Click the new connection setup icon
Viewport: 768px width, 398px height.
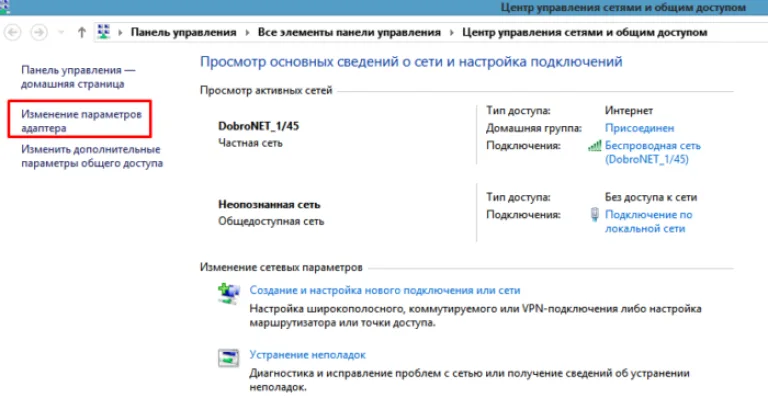(228, 294)
